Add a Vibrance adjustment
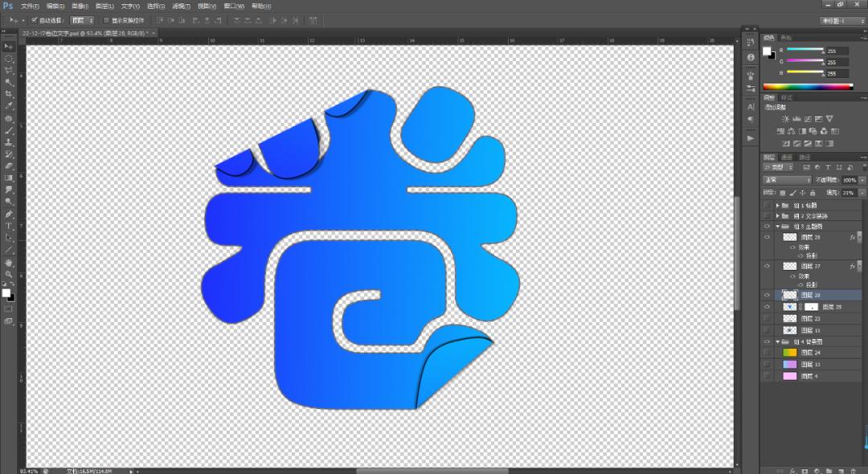The image size is (868, 474). [x=829, y=119]
